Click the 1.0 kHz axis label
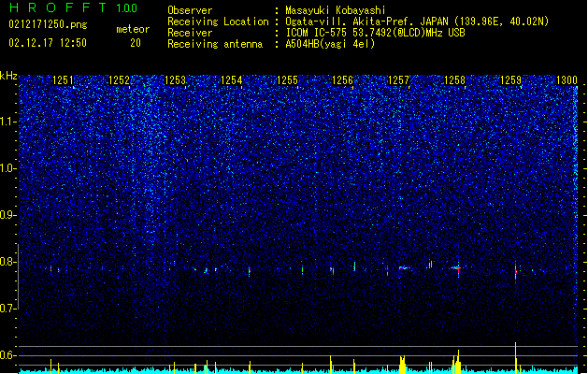Viewport: 588px width, 374px height. 8,168
